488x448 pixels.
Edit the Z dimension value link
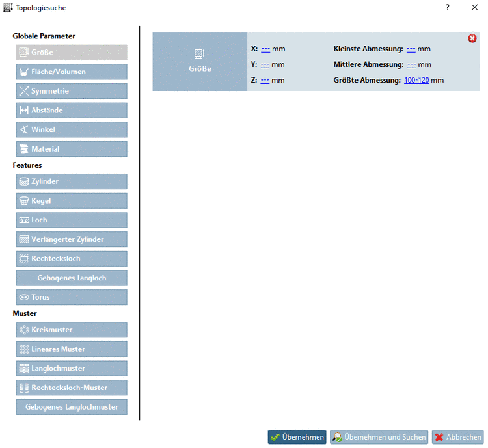[x=265, y=80]
